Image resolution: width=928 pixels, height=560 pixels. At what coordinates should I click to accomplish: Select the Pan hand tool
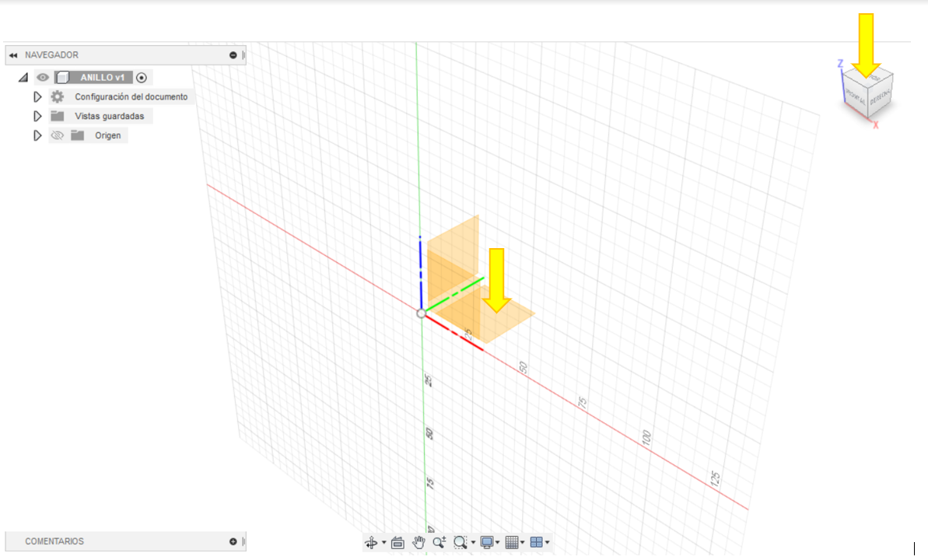pos(418,542)
